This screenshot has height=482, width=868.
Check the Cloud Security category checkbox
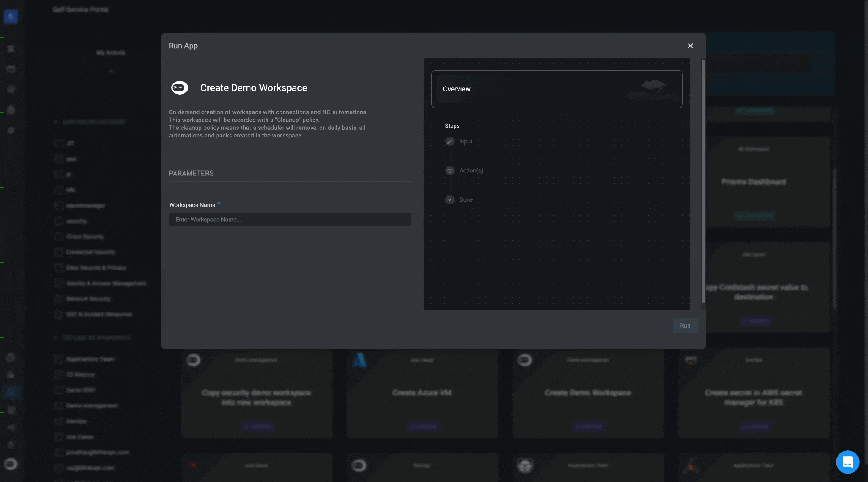click(58, 237)
